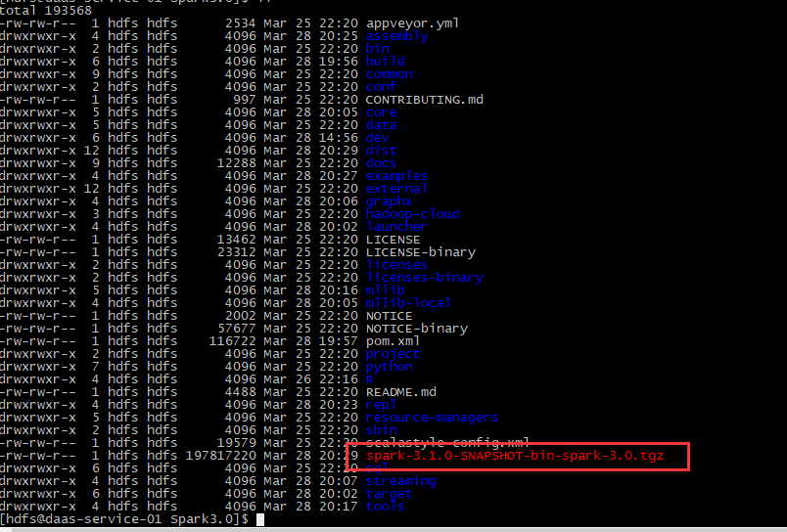Select the dev directory name
Viewport: 787px width, 532px height.
(x=378, y=138)
